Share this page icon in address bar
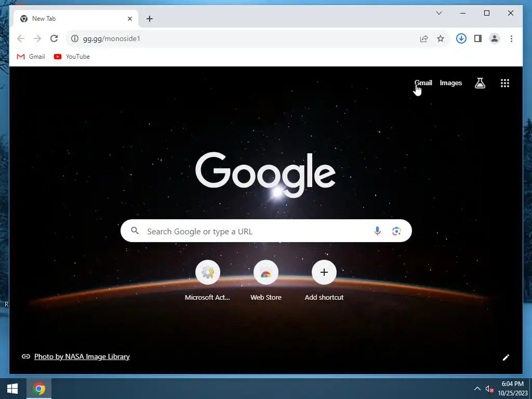 tap(424, 38)
